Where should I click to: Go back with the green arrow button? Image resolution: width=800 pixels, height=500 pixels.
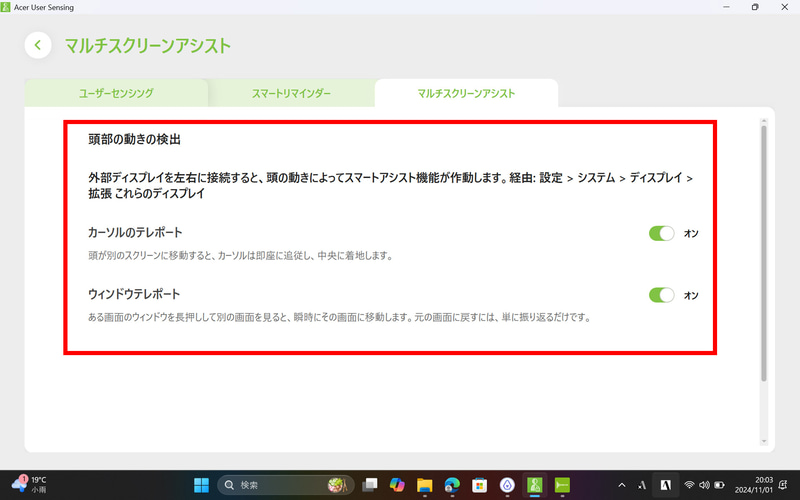[x=38, y=45]
